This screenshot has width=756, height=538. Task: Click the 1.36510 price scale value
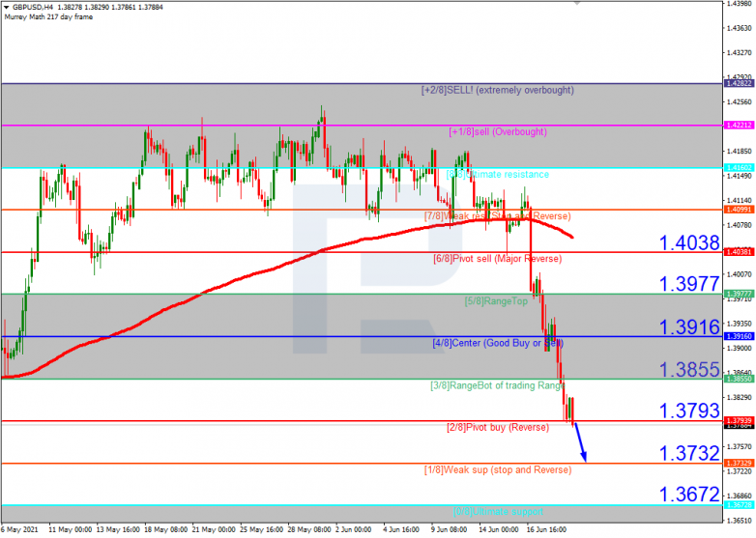(x=740, y=521)
